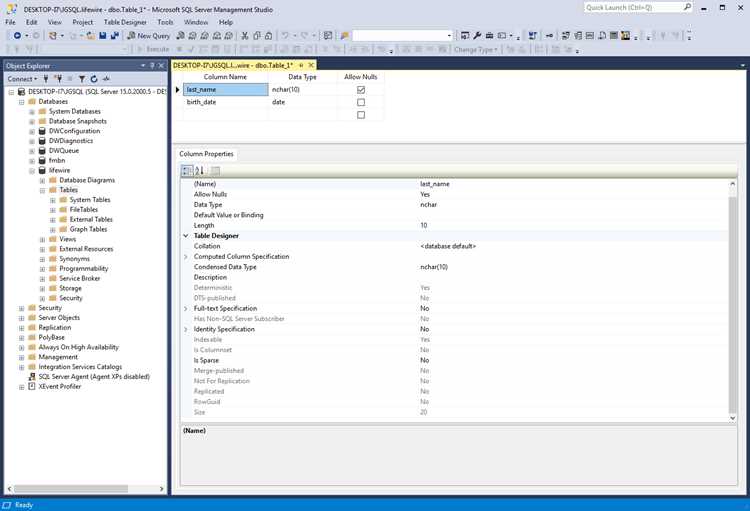
Task: Expand the Views folder node
Action: pos(42,239)
